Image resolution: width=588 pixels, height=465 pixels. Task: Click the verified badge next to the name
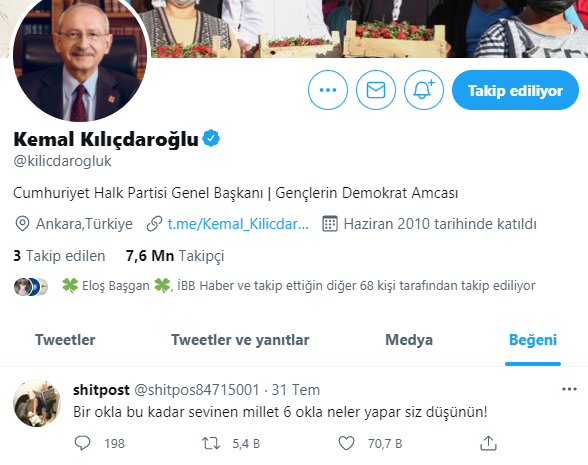tap(211, 138)
